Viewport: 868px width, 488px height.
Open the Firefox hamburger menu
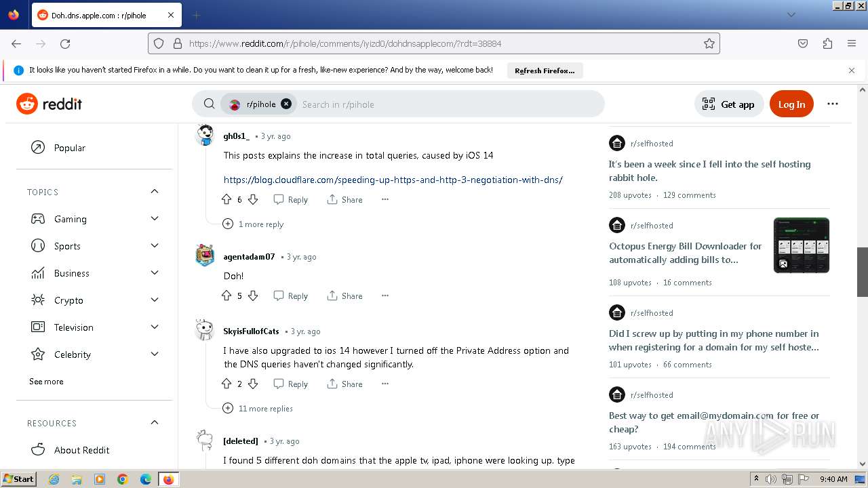(852, 43)
